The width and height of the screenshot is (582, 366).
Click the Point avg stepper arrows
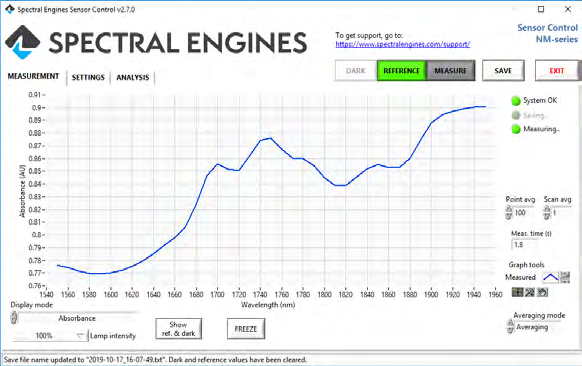coord(509,213)
